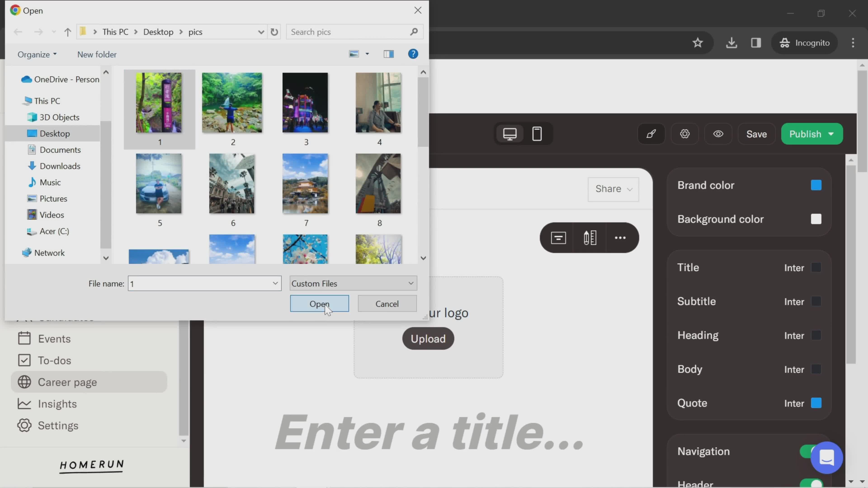Expand the File name dropdown
This screenshot has width=868, height=488.
tap(275, 283)
